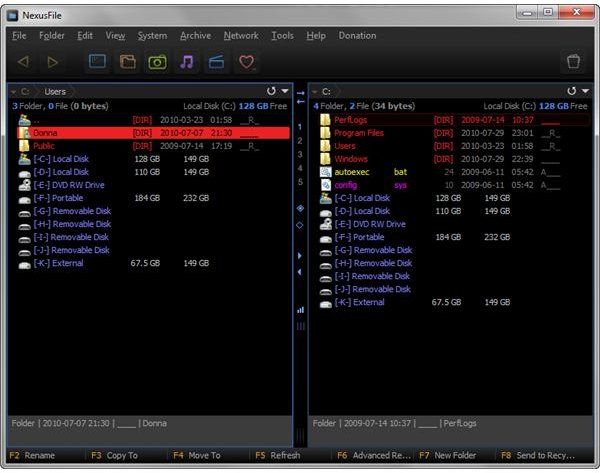Select Users folder in right pane
This screenshot has height=473, width=600.
[454, 146]
